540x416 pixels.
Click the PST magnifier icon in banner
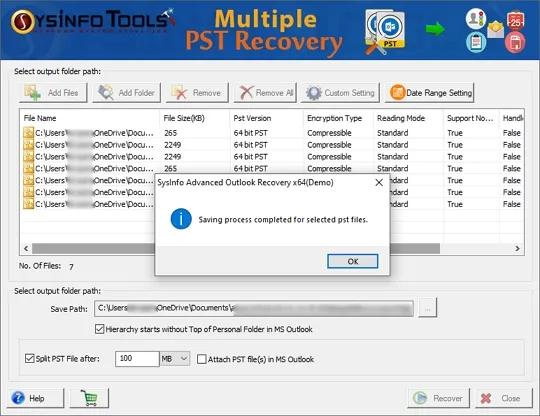click(x=385, y=33)
